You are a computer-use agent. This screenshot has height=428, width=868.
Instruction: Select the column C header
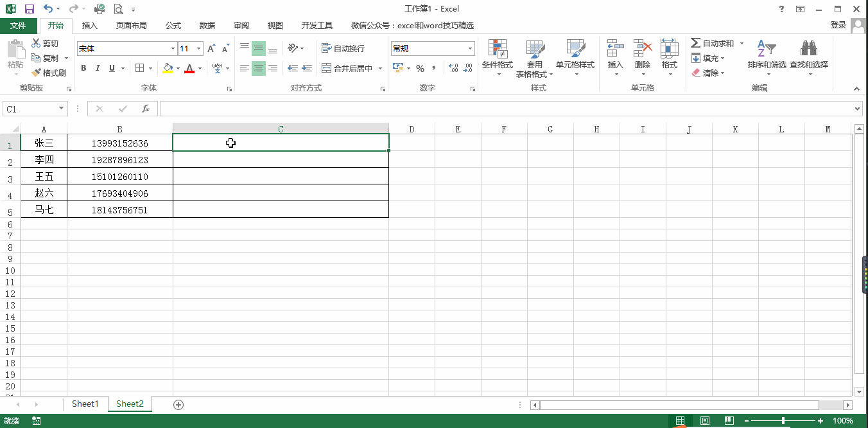[281, 129]
